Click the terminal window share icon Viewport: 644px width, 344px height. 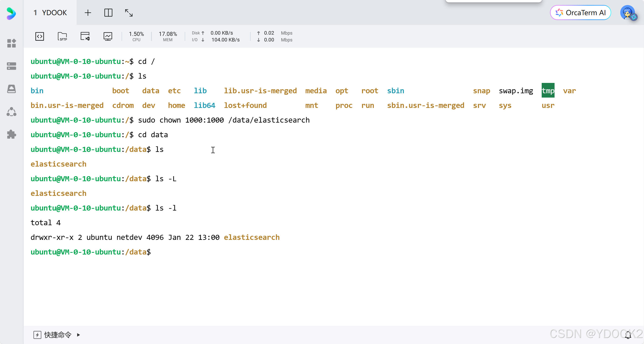tap(85, 36)
